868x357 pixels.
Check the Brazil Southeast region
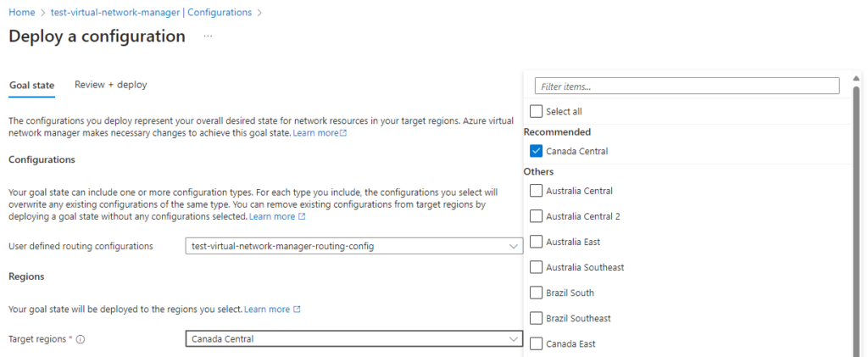point(536,318)
